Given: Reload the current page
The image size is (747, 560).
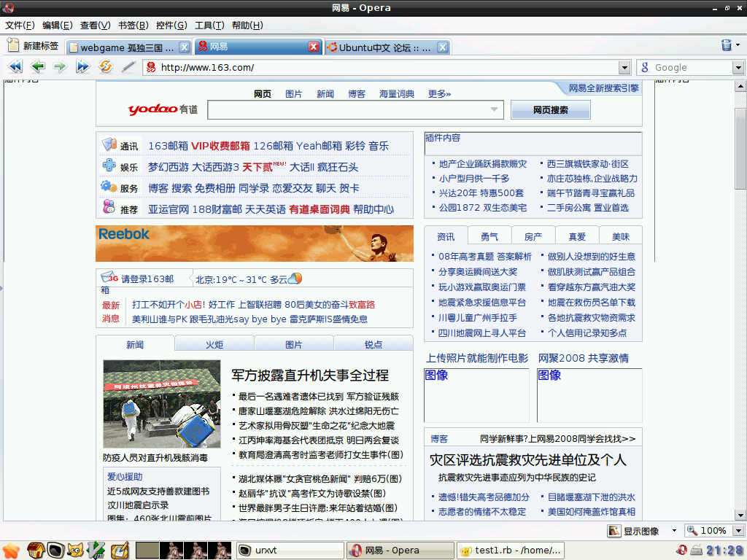Looking at the screenshot, I should click(x=106, y=66).
